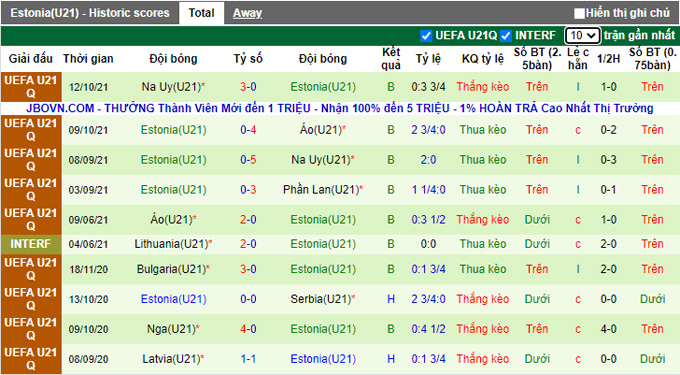
Task: Click the 4-0 score on 09/10/20
Action: [248, 329]
